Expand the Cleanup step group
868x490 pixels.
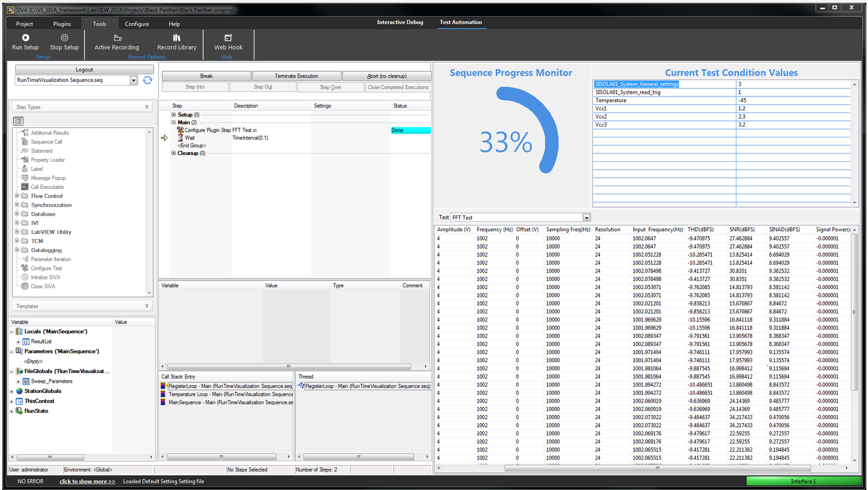tap(174, 153)
